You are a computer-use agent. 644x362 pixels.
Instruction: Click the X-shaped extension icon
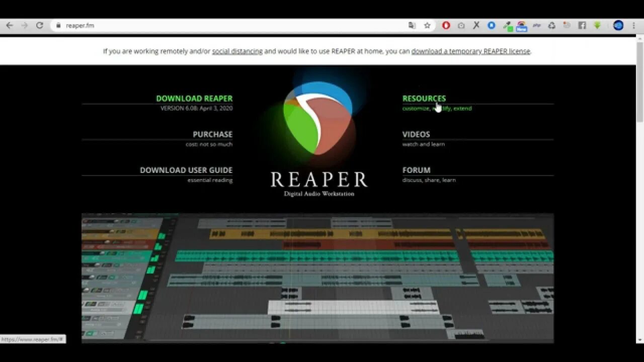click(476, 26)
